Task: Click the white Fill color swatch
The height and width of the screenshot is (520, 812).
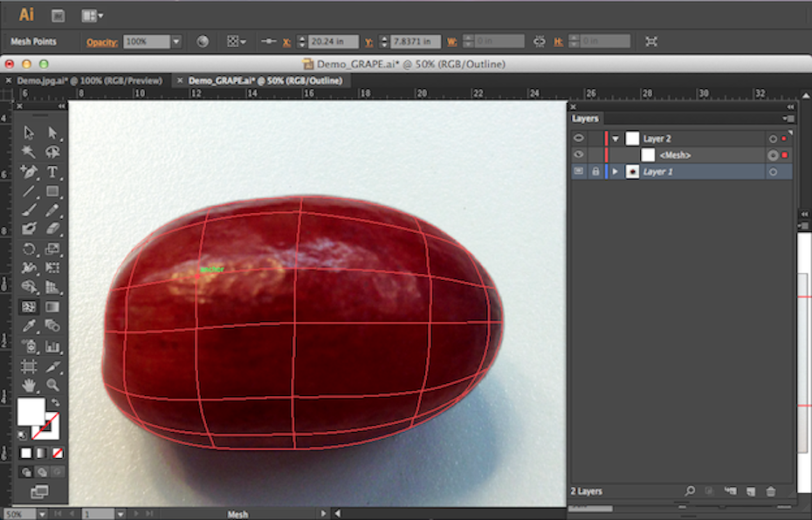Action: tap(31, 411)
